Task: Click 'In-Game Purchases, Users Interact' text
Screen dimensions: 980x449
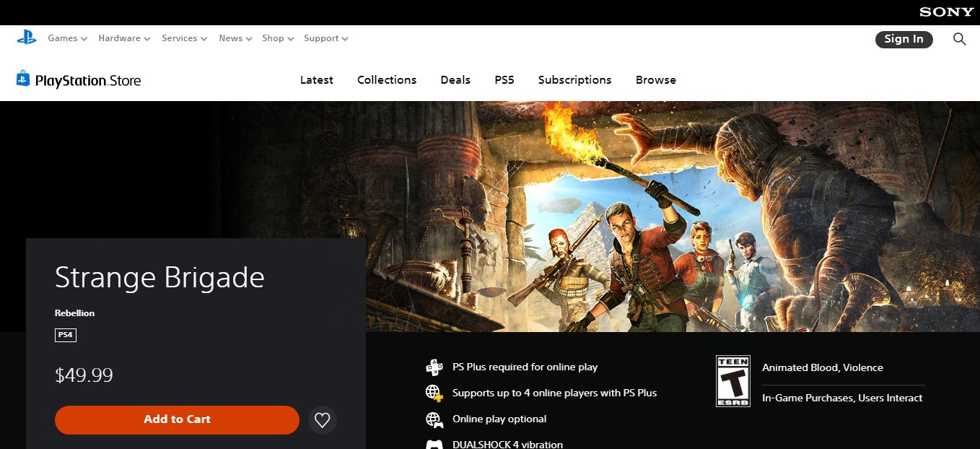Action: point(842,398)
